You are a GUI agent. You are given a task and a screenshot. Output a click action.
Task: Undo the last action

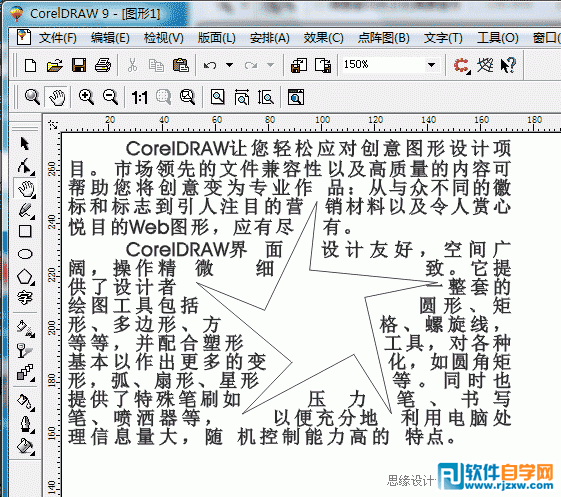pyautogui.click(x=210, y=65)
